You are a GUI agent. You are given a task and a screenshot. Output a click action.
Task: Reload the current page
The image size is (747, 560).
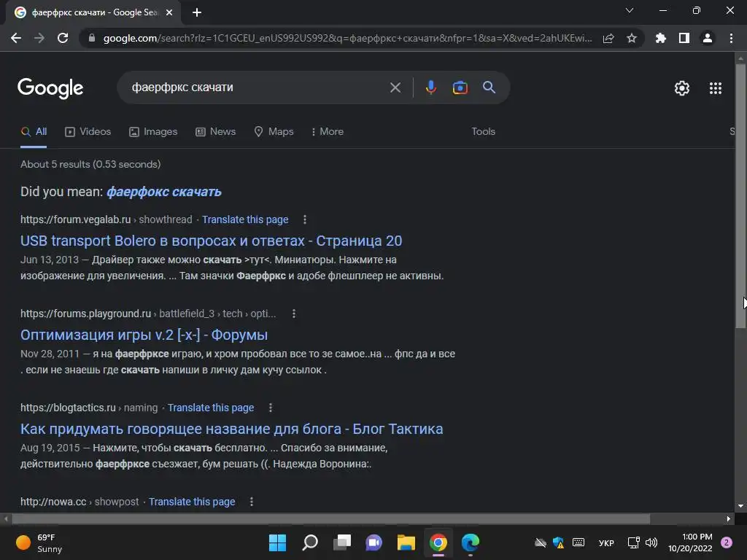point(63,38)
